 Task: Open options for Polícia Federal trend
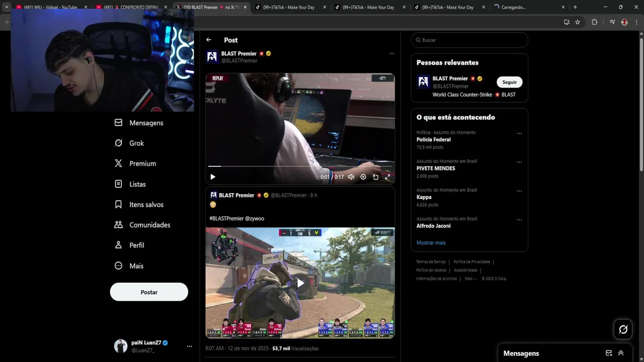tap(519, 134)
